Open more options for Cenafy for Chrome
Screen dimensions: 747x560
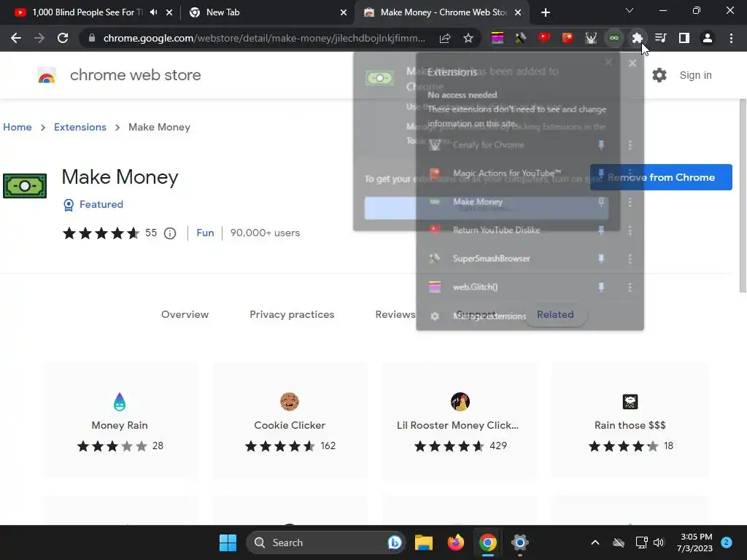click(630, 145)
